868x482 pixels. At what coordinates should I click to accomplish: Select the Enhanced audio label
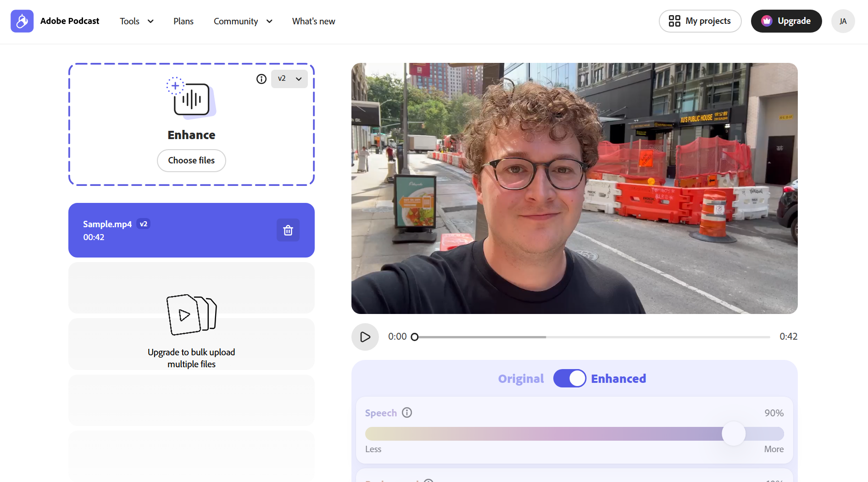coord(618,379)
